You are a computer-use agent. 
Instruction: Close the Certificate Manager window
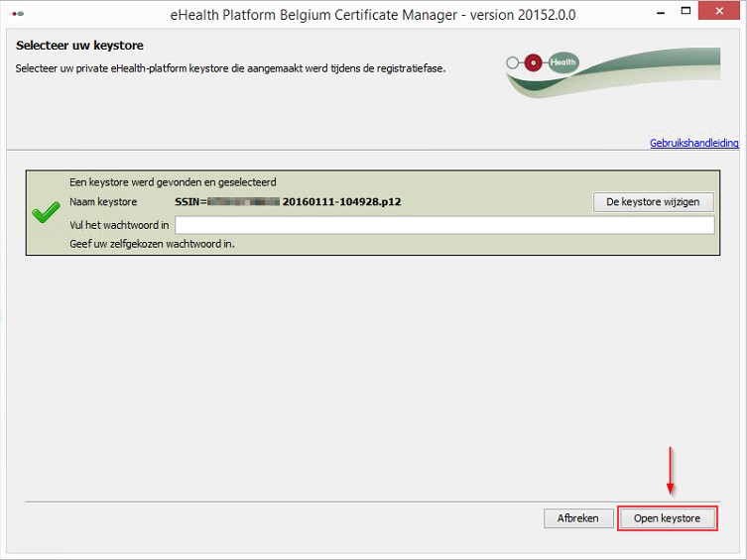tap(719, 11)
